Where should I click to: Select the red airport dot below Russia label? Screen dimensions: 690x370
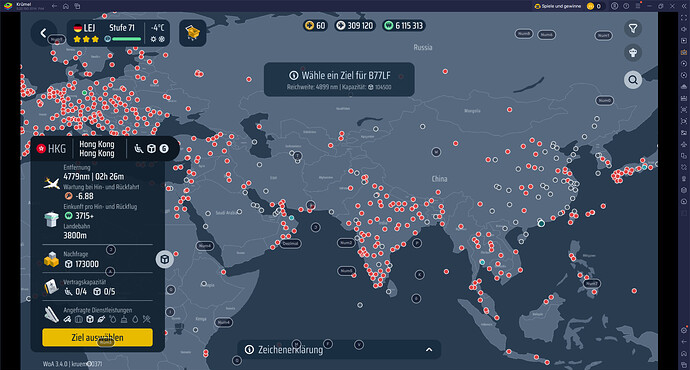point(445,71)
